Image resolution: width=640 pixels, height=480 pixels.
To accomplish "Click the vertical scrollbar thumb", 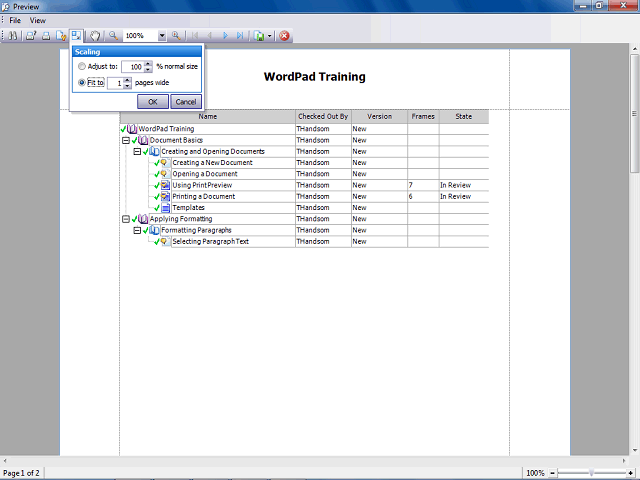I will (x=634, y=113).
